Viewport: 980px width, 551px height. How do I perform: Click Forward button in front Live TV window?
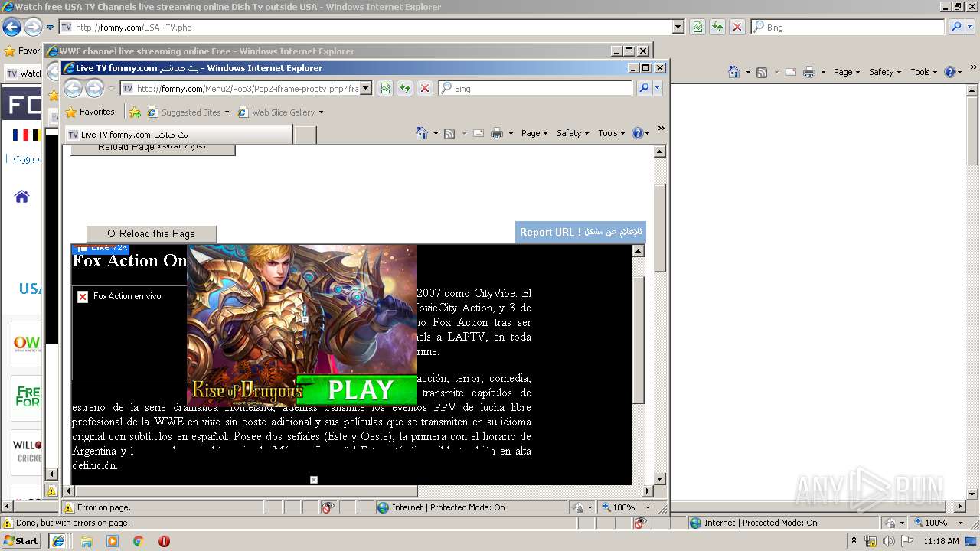[94, 88]
